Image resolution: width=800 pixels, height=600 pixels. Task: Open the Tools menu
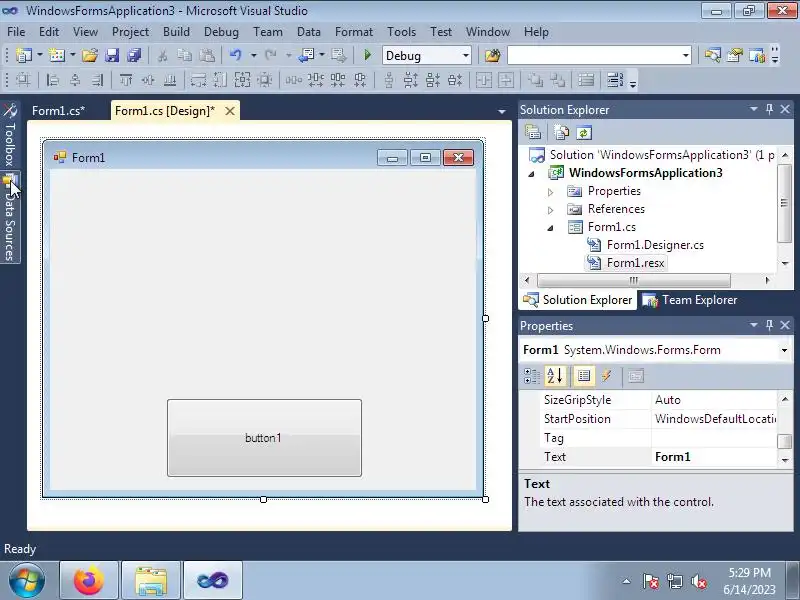tap(402, 32)
